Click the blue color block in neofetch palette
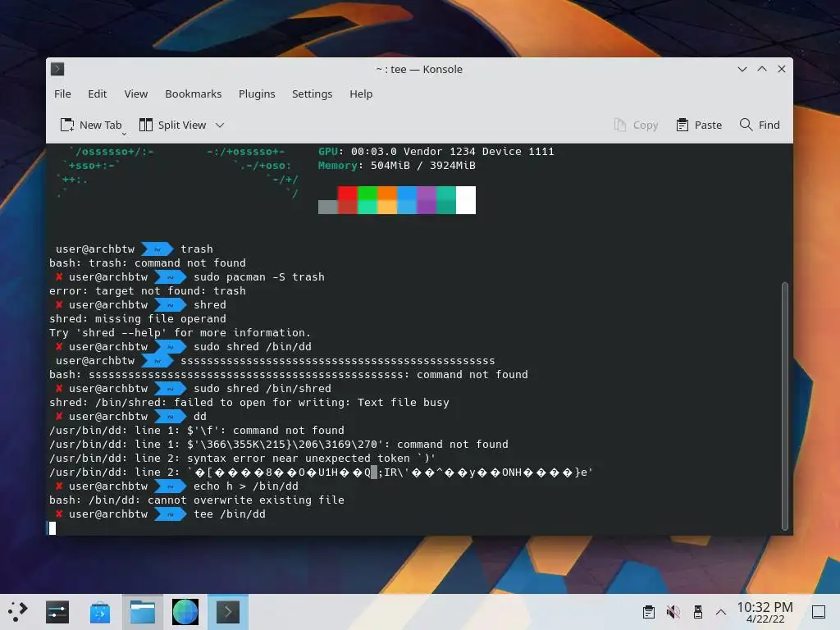Screen dimensions: 840x630 tap(407, 200)
